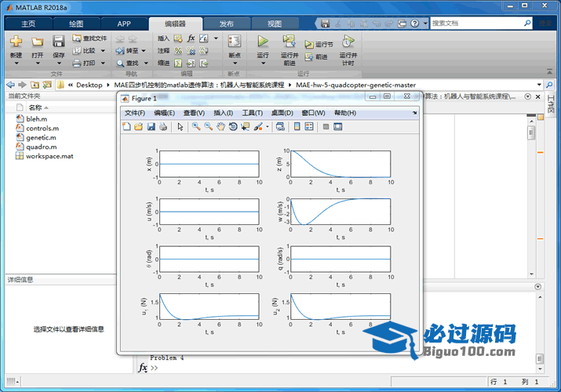Open the 工具(T) menu in Figure 1
This screenshot has height=392, width=561.
(253, 113)
